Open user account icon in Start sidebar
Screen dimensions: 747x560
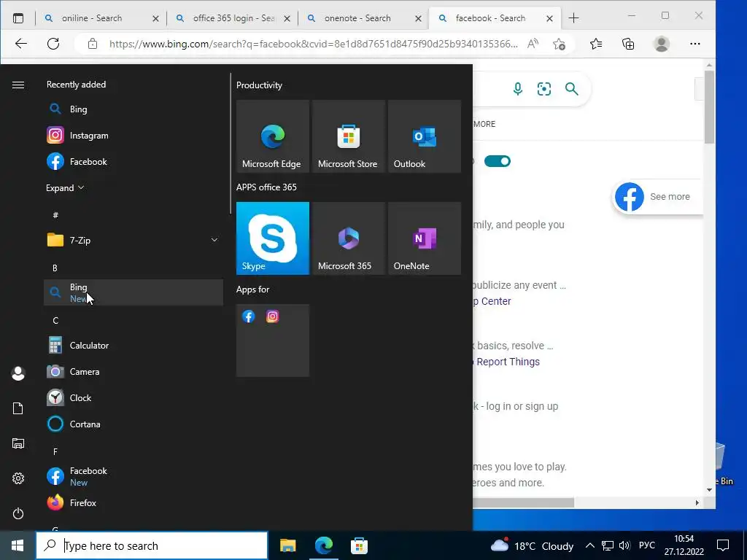point(18,373)
